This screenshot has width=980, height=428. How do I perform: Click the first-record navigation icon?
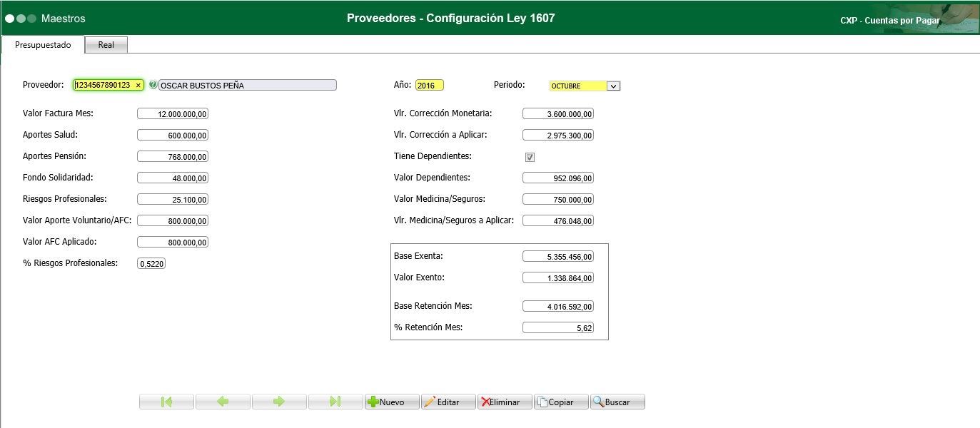click(x=166, y=401)
